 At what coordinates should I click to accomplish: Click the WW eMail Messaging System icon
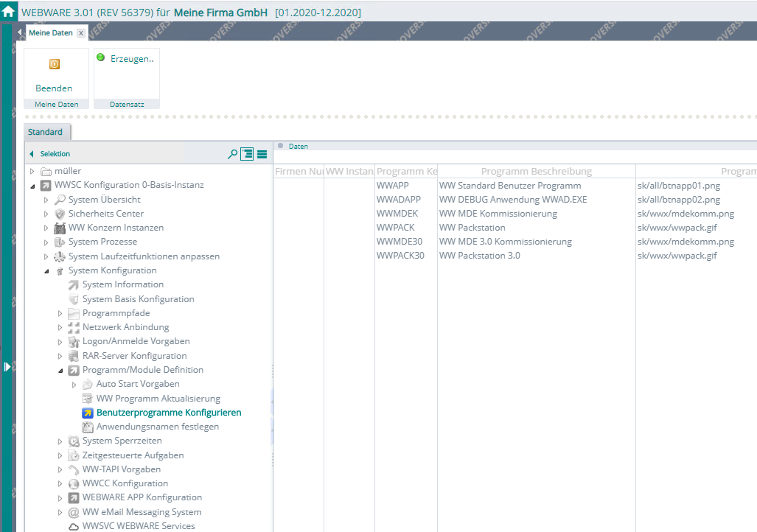(x=74, y=512)
